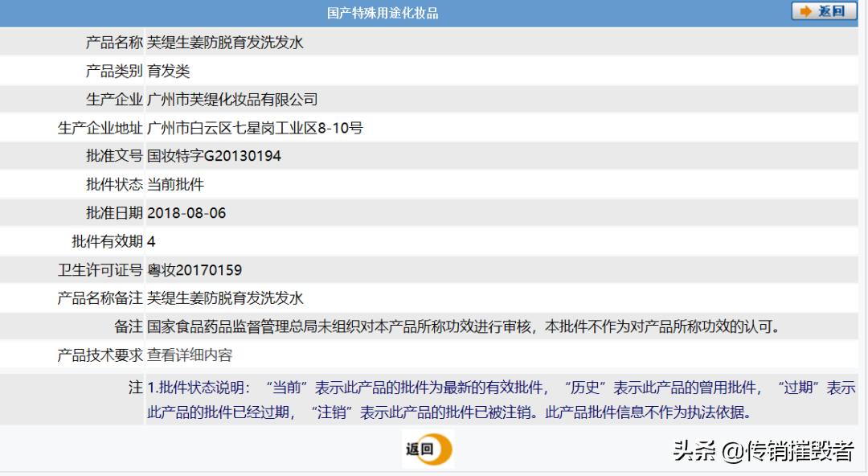Open the 查看详细内容 link
The height and width of the screenshot is (476, 868).
(190, 355)
